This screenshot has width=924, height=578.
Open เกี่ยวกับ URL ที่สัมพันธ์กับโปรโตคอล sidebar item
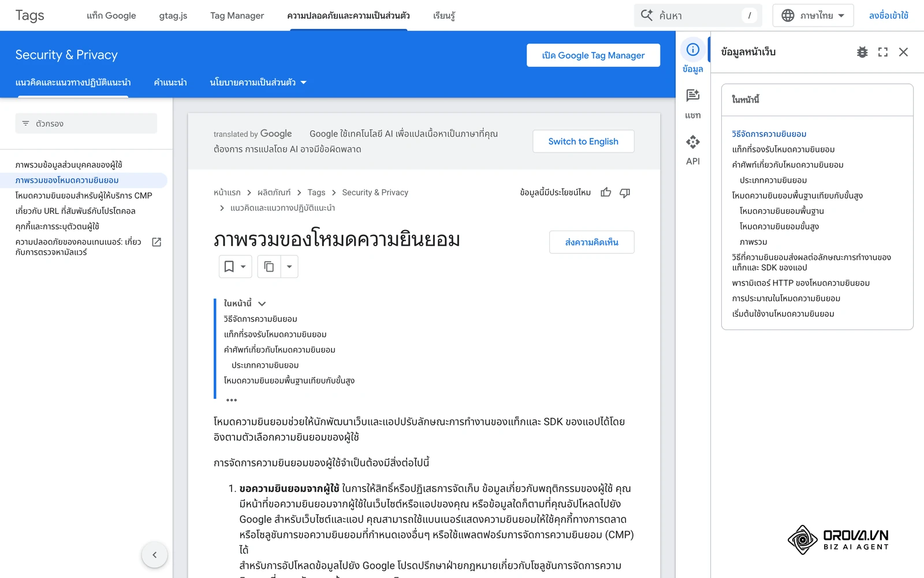[x=75, y=211]
